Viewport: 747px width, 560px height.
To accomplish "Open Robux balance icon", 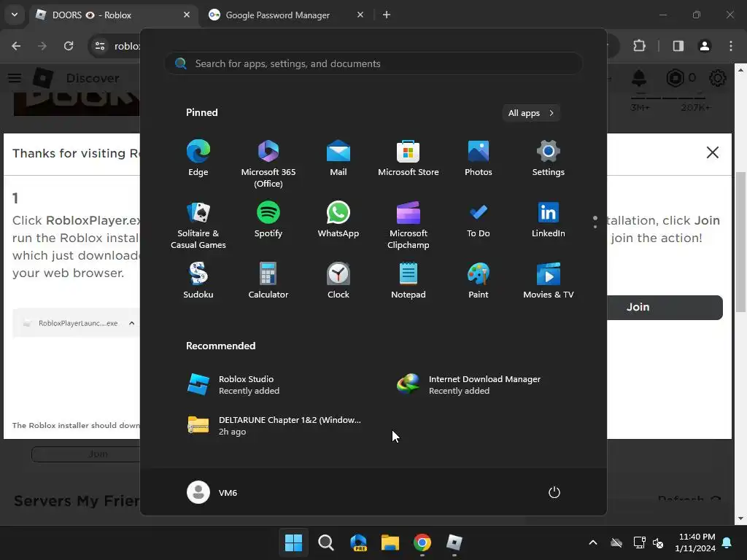I will coord(675,78).
